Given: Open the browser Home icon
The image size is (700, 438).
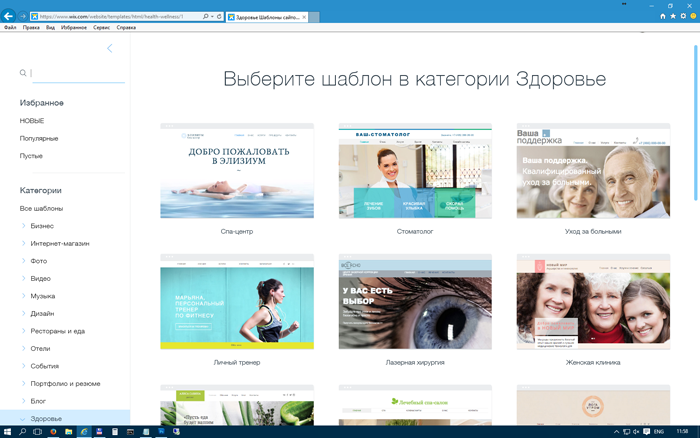Looking at the screenshot, I should coord(662,16).
